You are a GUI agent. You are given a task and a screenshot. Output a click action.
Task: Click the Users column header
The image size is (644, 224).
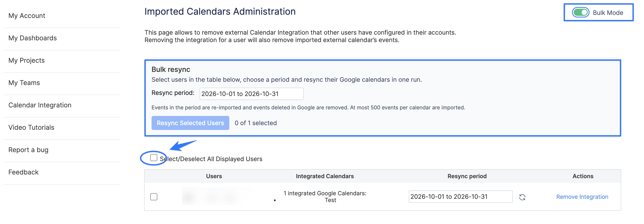click(214, 176)
